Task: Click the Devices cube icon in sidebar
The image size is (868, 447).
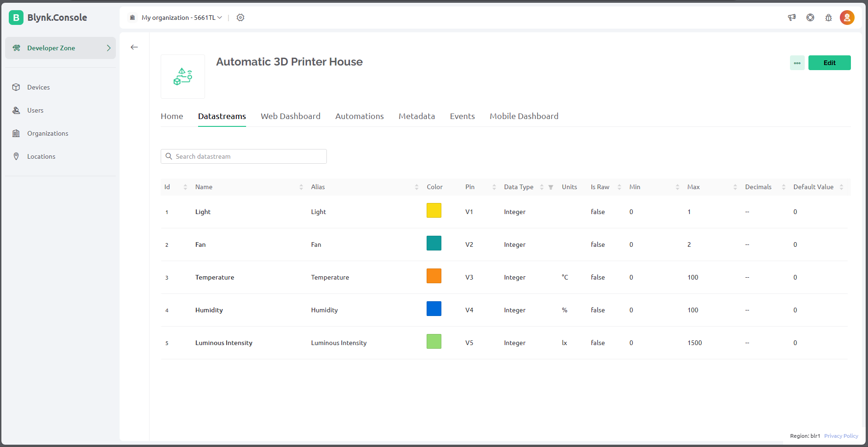Action: tap(16, 87)
